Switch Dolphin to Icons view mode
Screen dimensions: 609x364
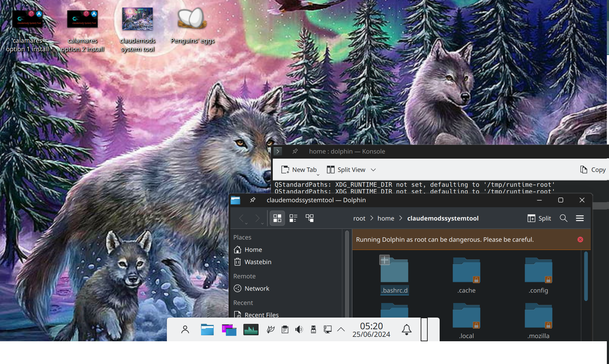pyautogui.click(x=277, y=218)
